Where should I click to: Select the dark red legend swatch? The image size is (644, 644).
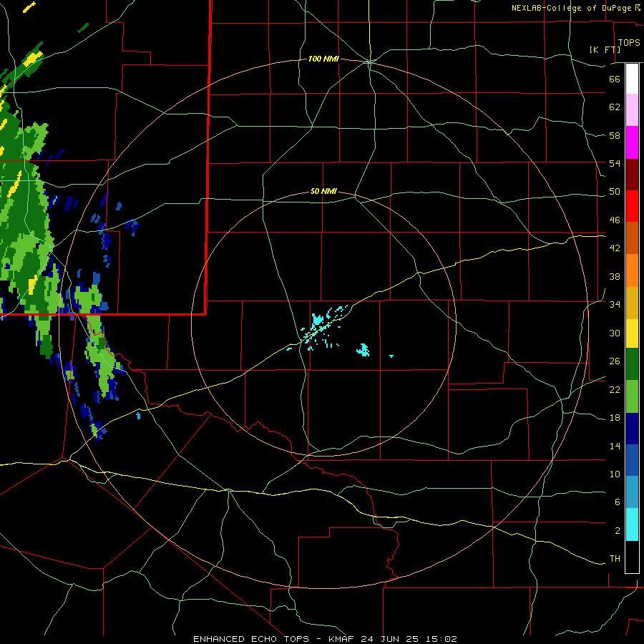pos(632,174)
